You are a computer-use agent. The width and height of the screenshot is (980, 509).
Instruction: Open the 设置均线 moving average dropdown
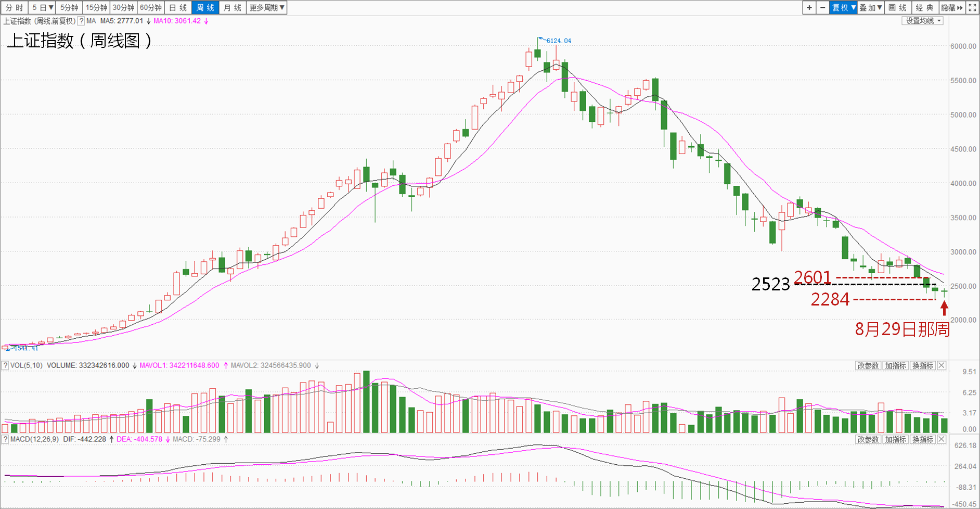coord(923,21)
